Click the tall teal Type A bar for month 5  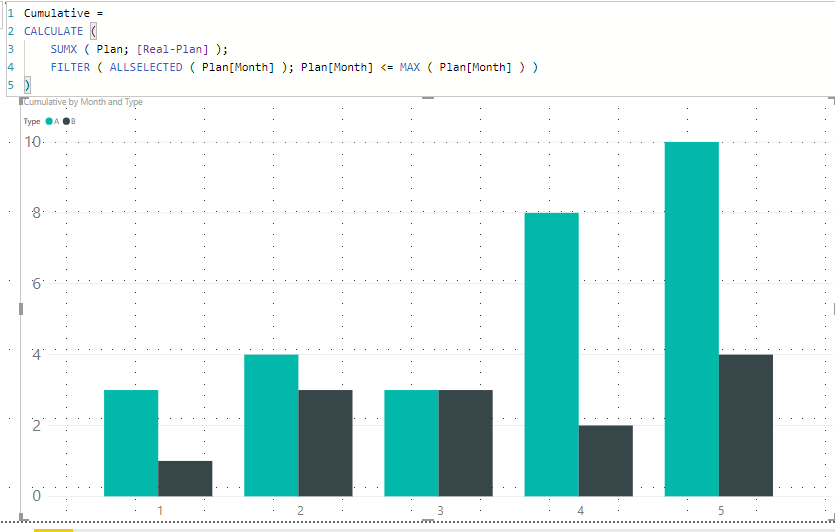pos(692,319)
